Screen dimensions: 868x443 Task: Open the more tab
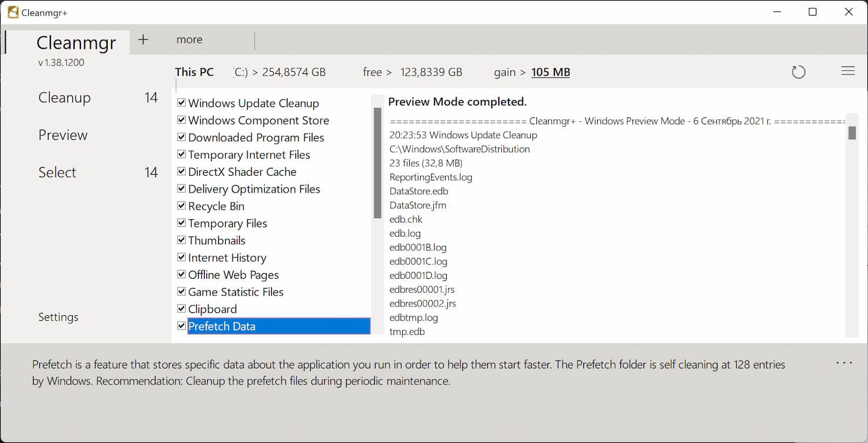click(189, 40)
